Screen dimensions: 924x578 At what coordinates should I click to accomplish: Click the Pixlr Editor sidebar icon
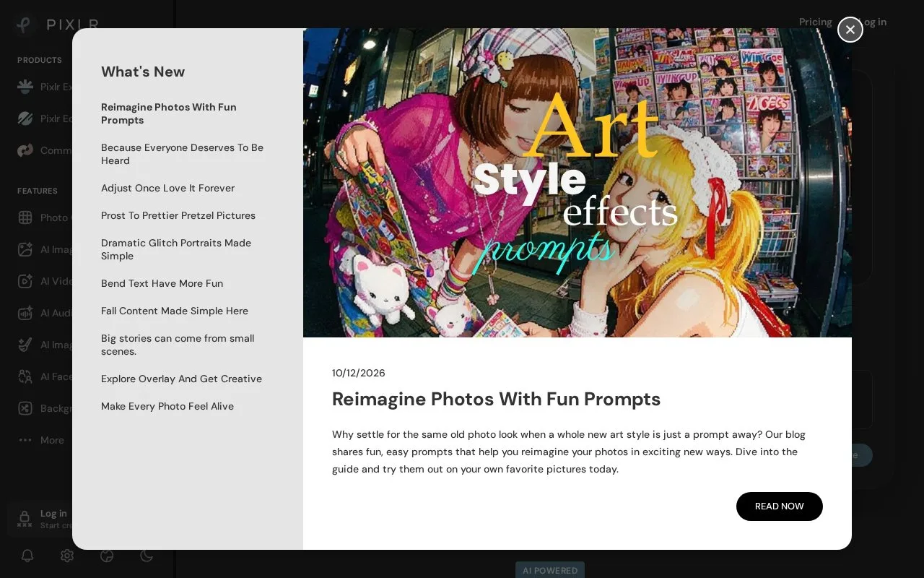click(x=25, y=118)
